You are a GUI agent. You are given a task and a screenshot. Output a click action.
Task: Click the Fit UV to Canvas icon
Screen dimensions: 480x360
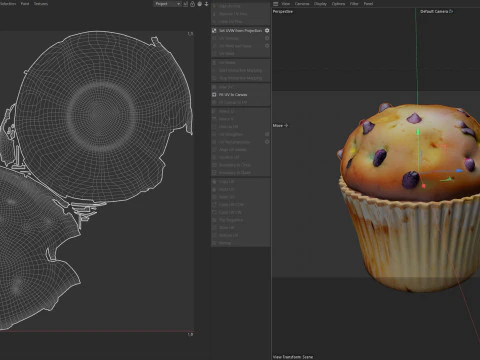click(214, 95)
